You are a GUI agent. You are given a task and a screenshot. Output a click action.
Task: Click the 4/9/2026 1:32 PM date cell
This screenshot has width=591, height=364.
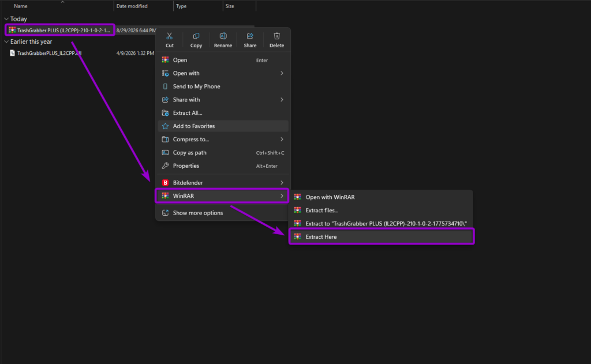[135, 53]
